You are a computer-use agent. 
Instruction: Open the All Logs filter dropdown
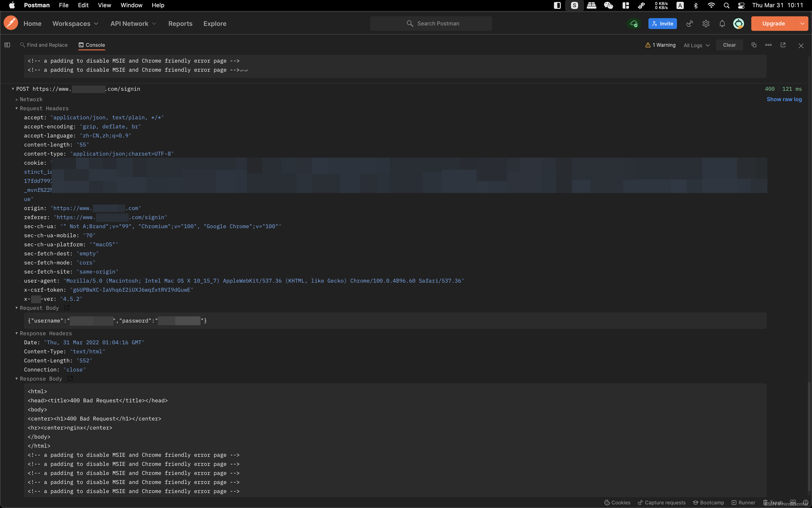697,45
